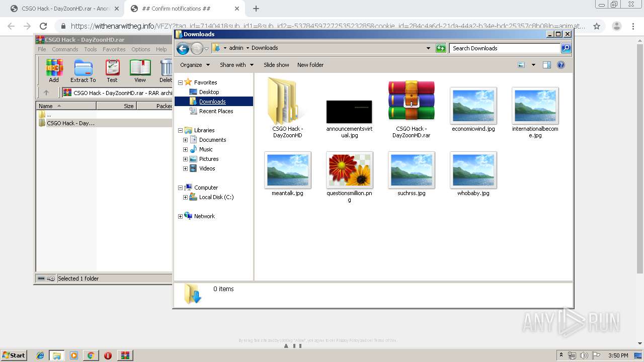This screenshot has height=362, width=644.
Task: Expand the Network tree node
Action: coord(181,216)
